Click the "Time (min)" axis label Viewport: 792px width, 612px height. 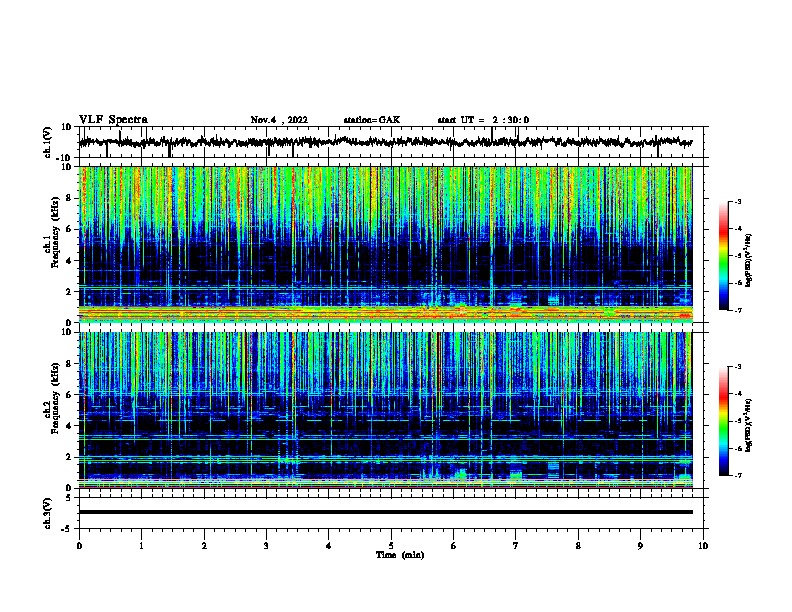coord(400,555)
